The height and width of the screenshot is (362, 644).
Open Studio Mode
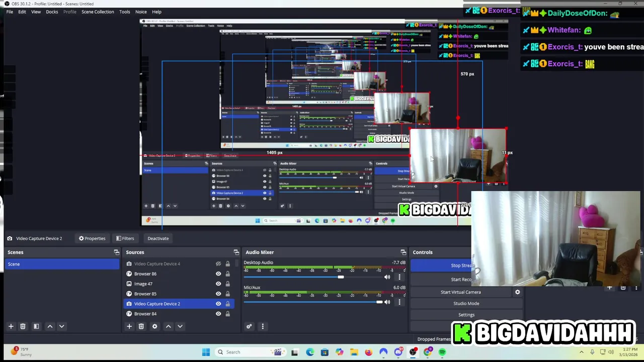coord(466,303)
